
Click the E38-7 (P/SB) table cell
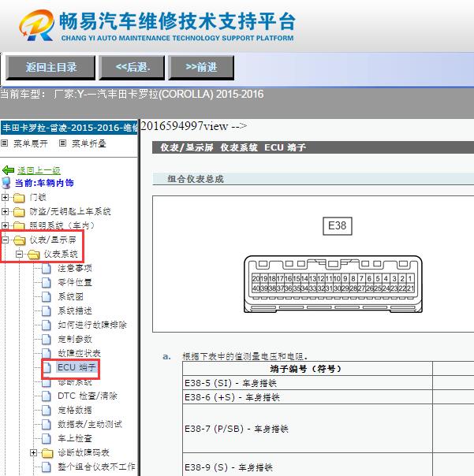click(x=308, y=429)
